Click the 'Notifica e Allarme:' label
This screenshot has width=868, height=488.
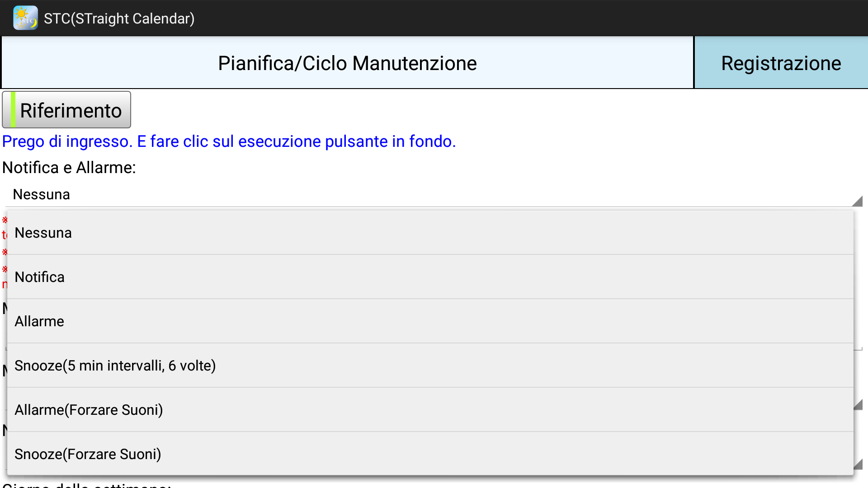click(x=69, y=168)
